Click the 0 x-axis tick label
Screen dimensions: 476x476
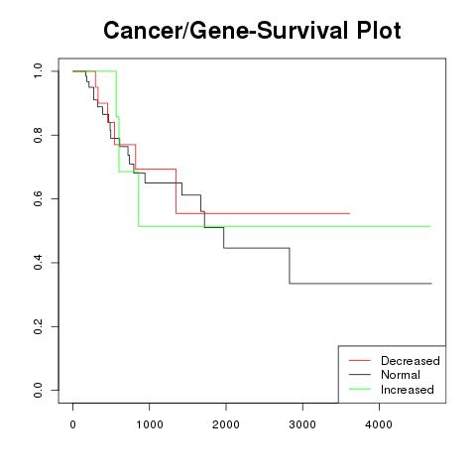(72, 424)
